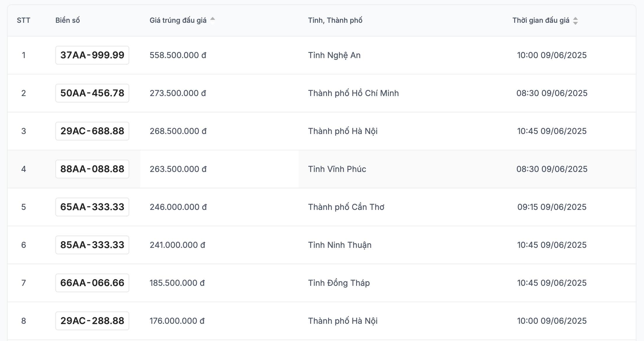Click the 09:15 09/06/2025 auction time

552,207
